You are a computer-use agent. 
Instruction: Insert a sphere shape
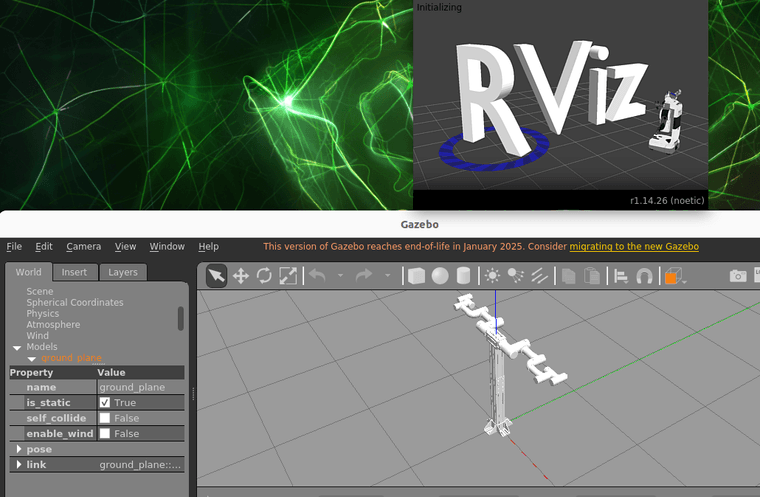pyautogui.click(x=440, y=276)
